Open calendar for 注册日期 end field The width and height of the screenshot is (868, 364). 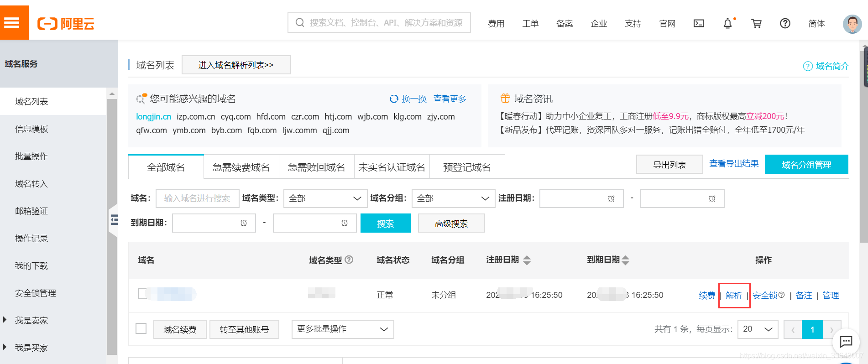(712, 198)
